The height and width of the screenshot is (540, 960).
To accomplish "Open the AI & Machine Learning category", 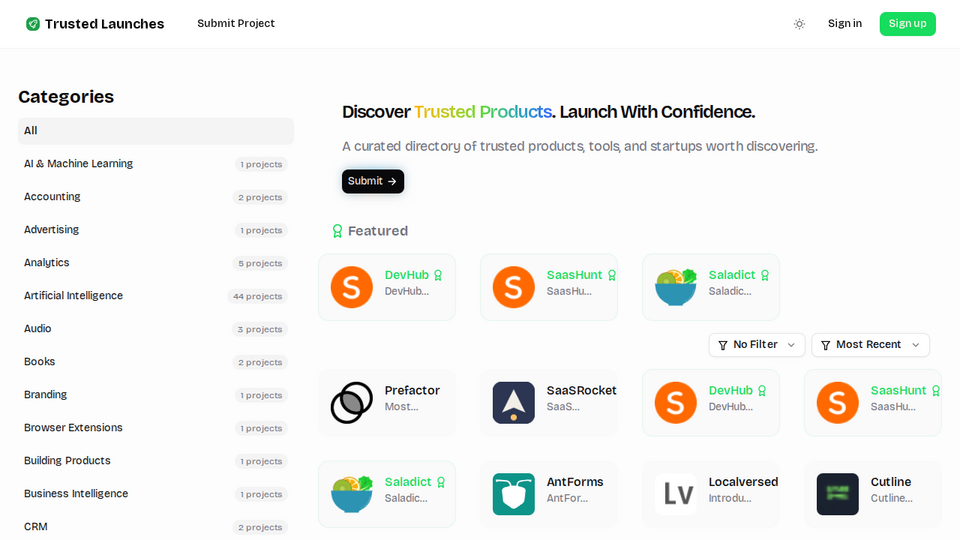I will point(156,164).
